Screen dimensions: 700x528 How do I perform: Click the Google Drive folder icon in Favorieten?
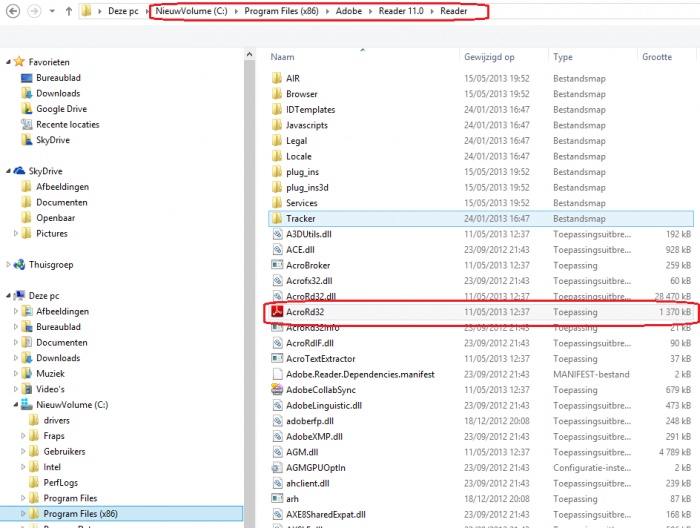point(26,108)
